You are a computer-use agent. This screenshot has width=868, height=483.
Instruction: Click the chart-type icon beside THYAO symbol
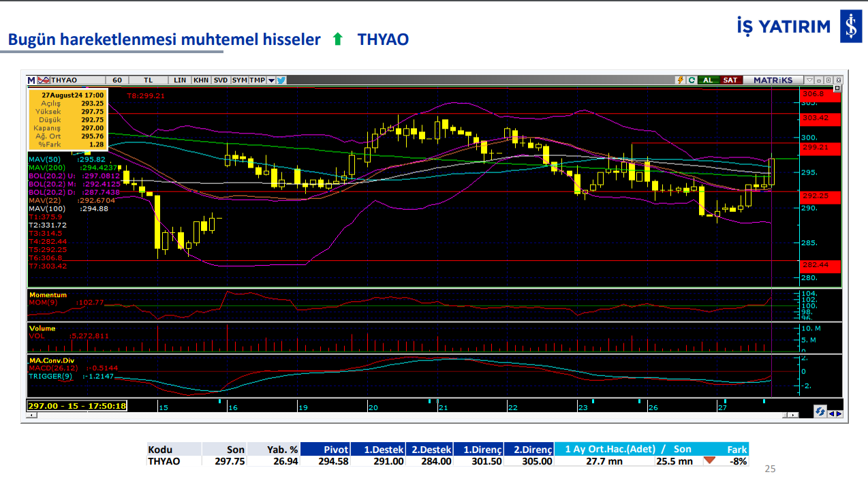click(x=44, y=80)
